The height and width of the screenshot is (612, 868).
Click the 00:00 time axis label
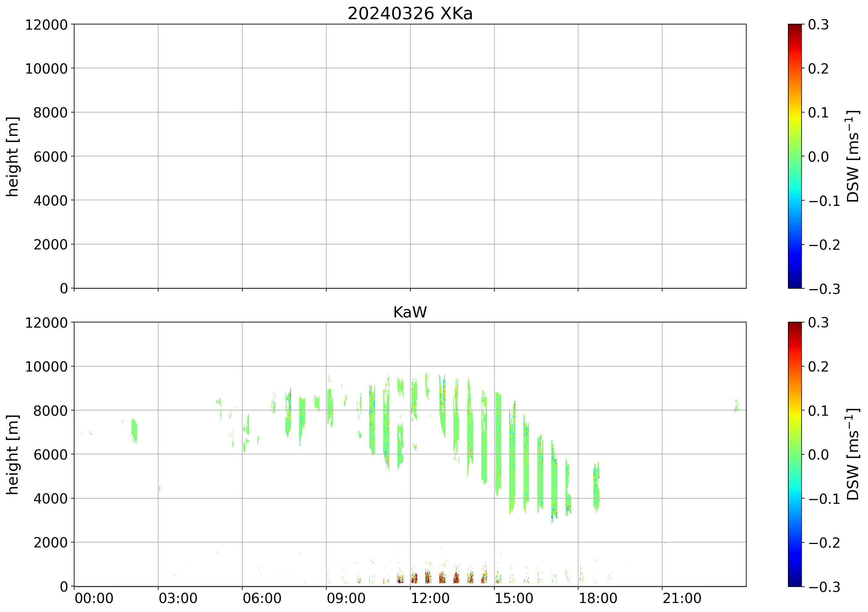point(94,599)
